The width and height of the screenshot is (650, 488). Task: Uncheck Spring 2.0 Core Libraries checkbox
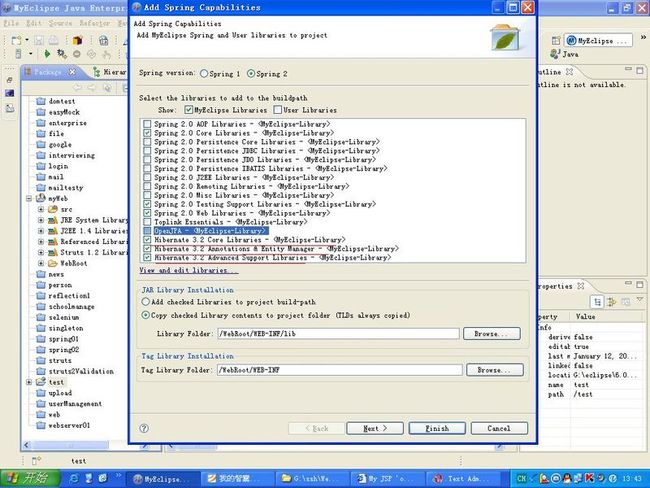(147, 133)
